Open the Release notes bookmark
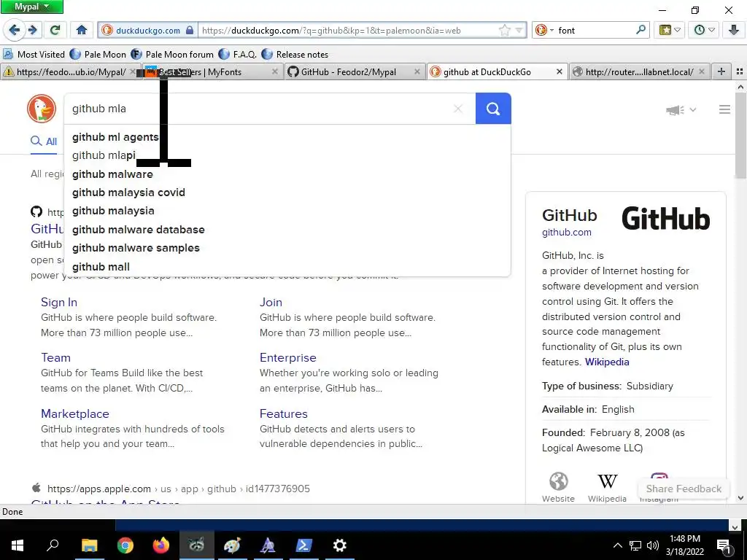 pyautogui.click(x=295, y=54)
